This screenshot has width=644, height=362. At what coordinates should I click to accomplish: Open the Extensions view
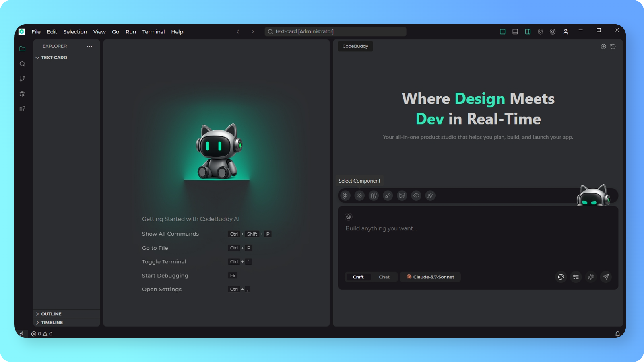[22, 109]
